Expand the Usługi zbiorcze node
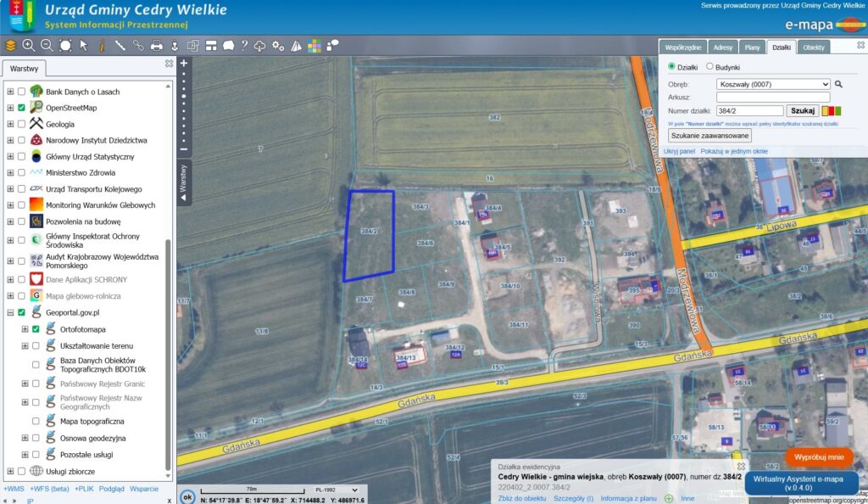The height and width of the screenshot is (504, 868). pyautogui.click(x=10, y=471)
